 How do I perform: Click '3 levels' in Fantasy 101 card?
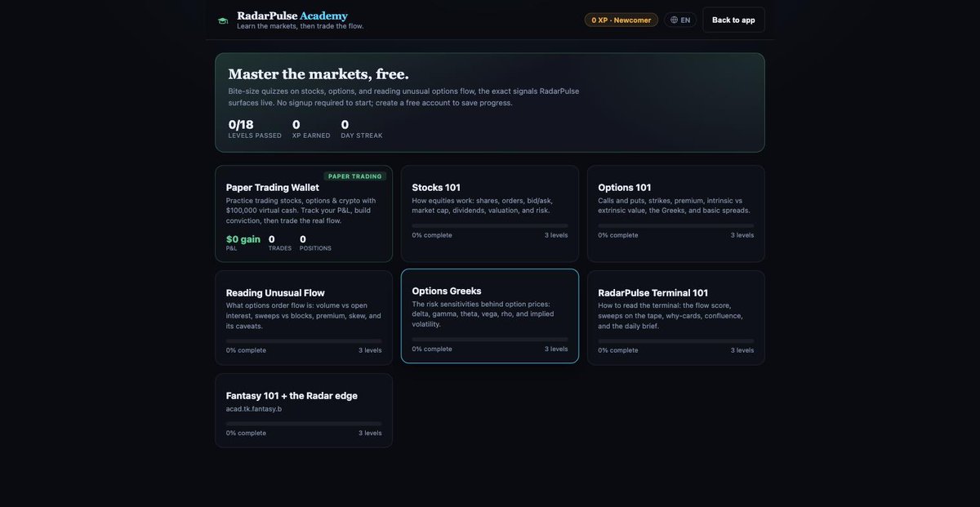click(370, 433)
